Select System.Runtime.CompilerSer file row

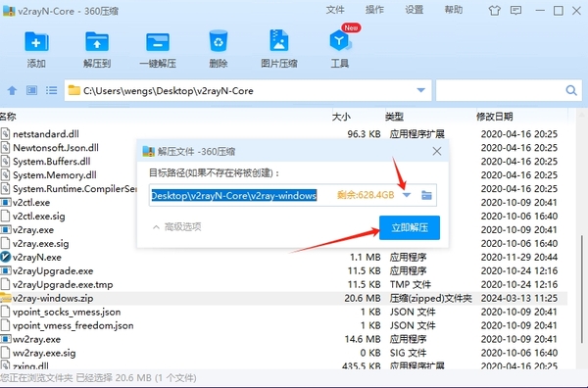tap(74, 188)
